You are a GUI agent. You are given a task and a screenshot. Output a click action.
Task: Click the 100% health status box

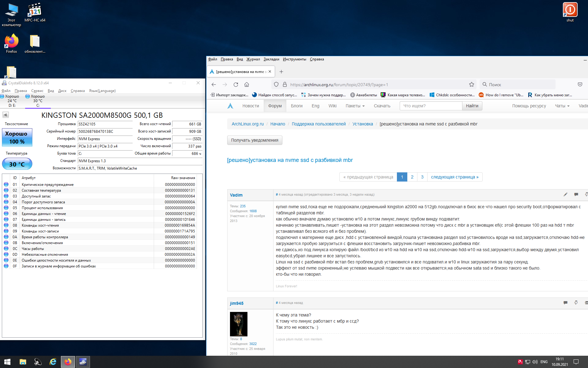point(17,138)
